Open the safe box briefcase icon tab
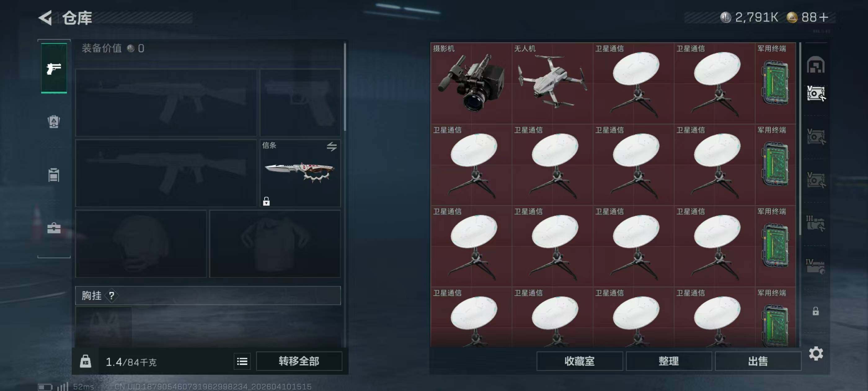 point(54,228)
